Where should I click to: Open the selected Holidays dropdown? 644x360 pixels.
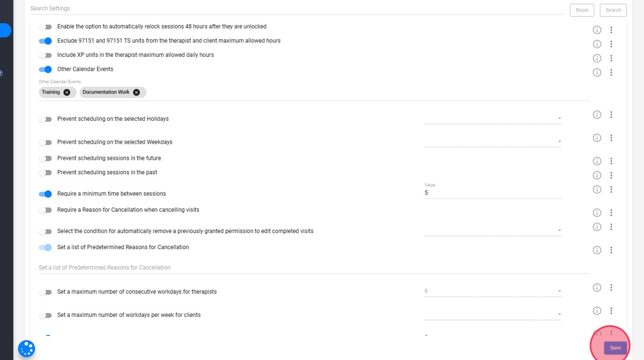click(493, 118)
